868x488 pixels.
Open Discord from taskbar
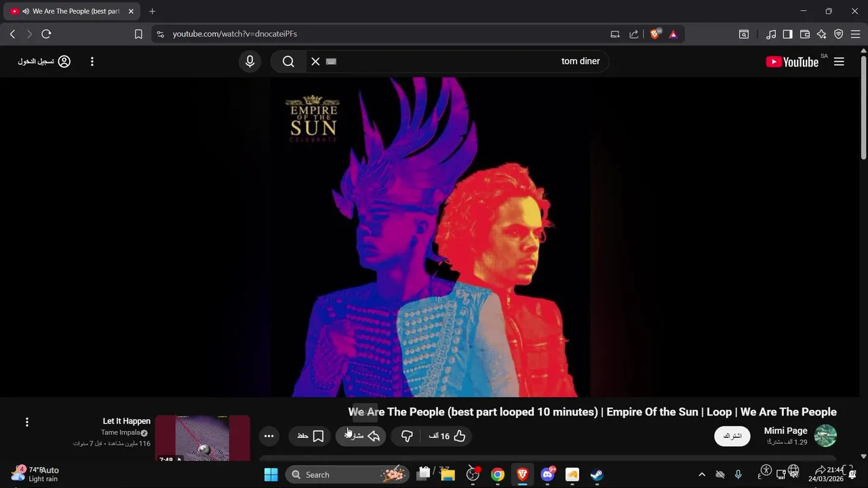click(x=547, y=474)
